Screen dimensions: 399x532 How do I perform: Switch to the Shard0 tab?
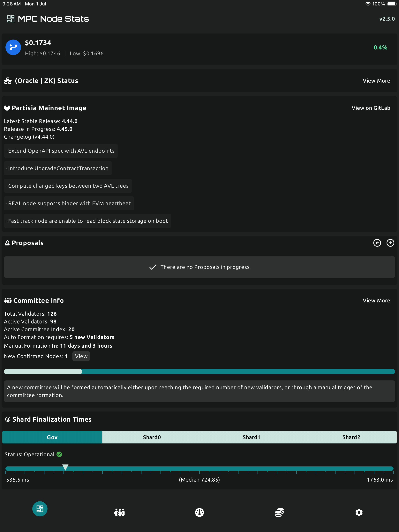[152, 437]
